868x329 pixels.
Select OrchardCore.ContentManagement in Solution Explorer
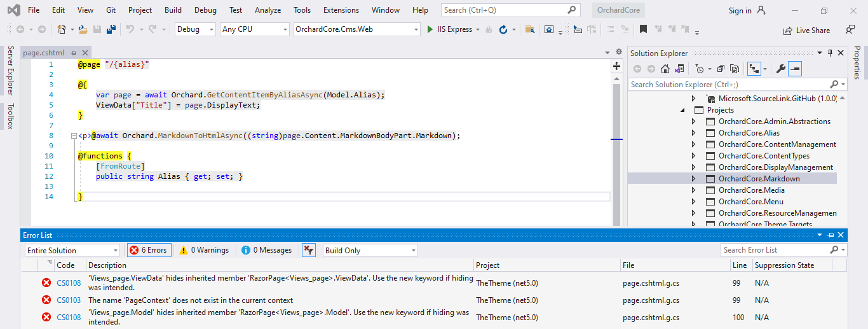click(x=777, y=144)
